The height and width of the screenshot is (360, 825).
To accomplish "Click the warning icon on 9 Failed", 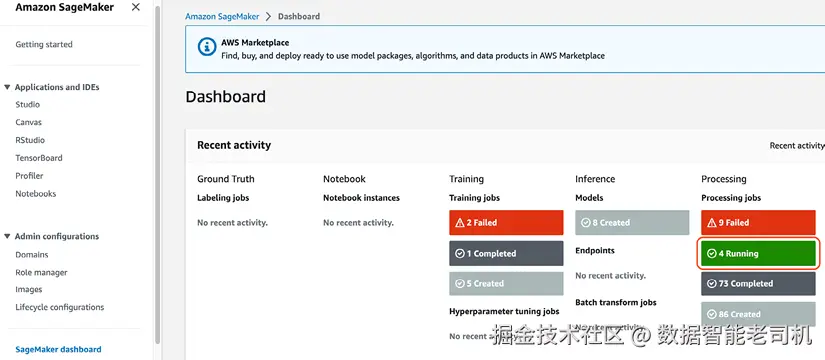I will coord(711,223).
